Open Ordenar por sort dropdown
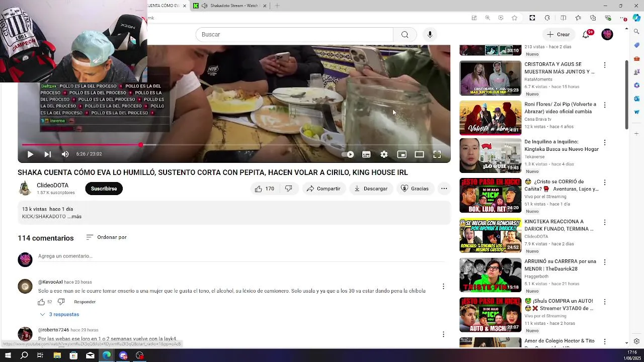 pos(106,237)
